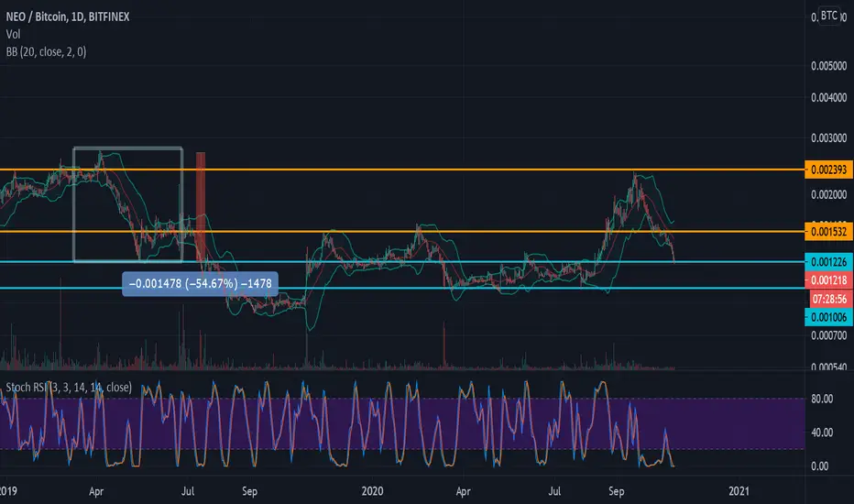Click the -54.67% measurement label
This screenshot has width=854, height=504.
click(200, 284)
